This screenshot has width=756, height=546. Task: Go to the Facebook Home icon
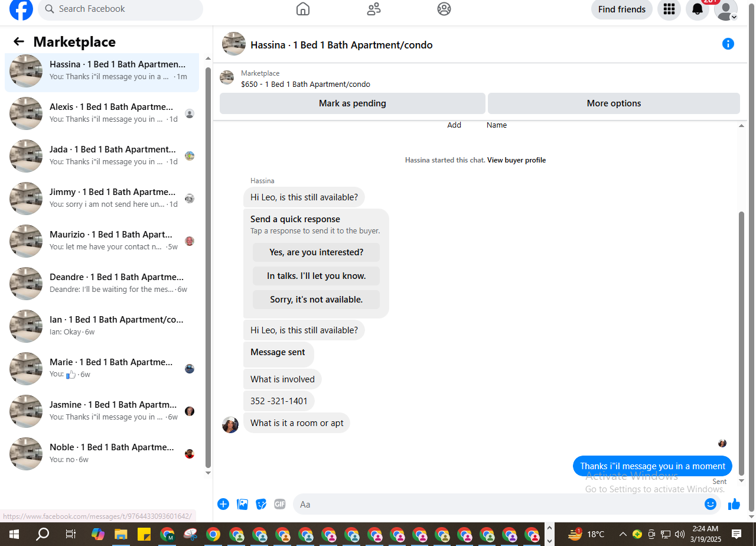pos(303,9)
